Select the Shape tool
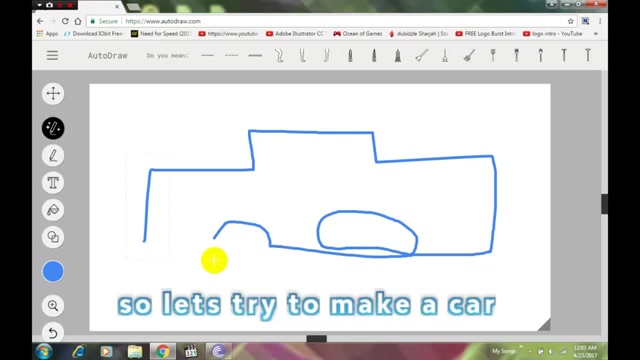Screen dimensions: 640x360 tap(53, 237)
